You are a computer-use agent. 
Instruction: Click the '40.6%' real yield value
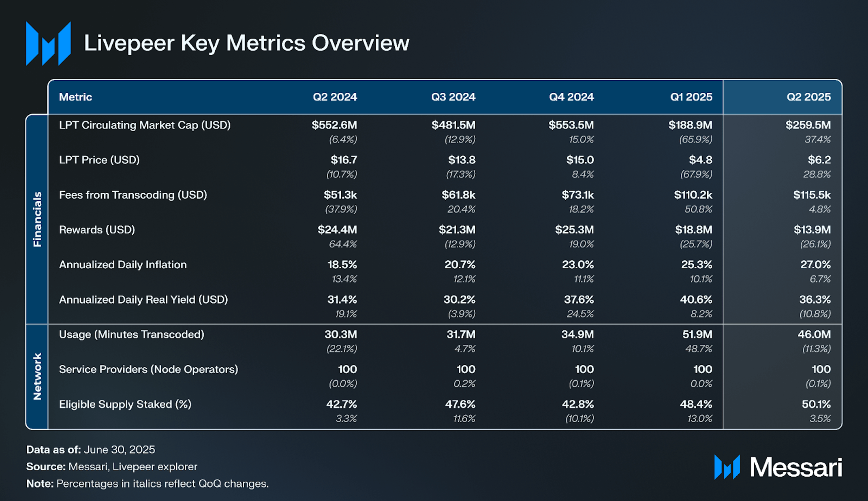click(x=696, y=299)
